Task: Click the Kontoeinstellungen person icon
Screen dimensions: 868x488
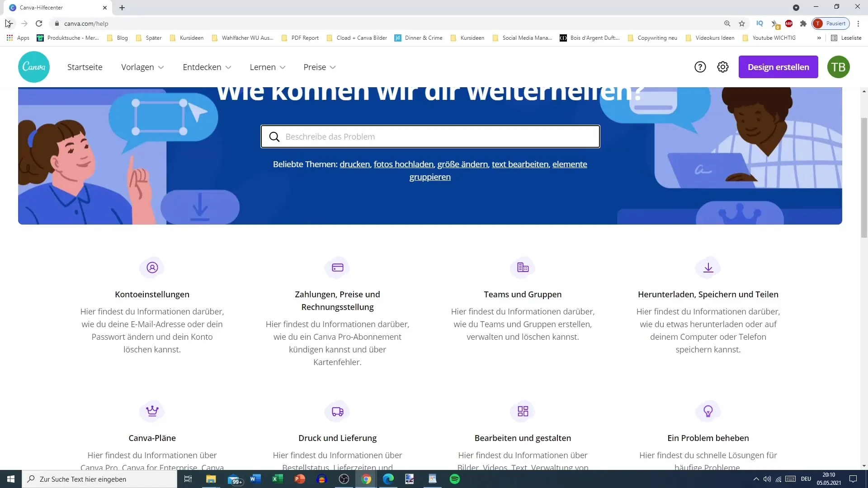Action: (x=152, y=267)
